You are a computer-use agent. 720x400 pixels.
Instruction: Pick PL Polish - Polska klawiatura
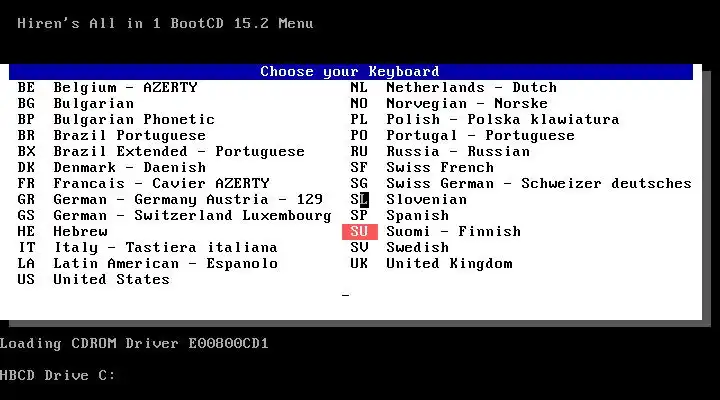point(485,119)
